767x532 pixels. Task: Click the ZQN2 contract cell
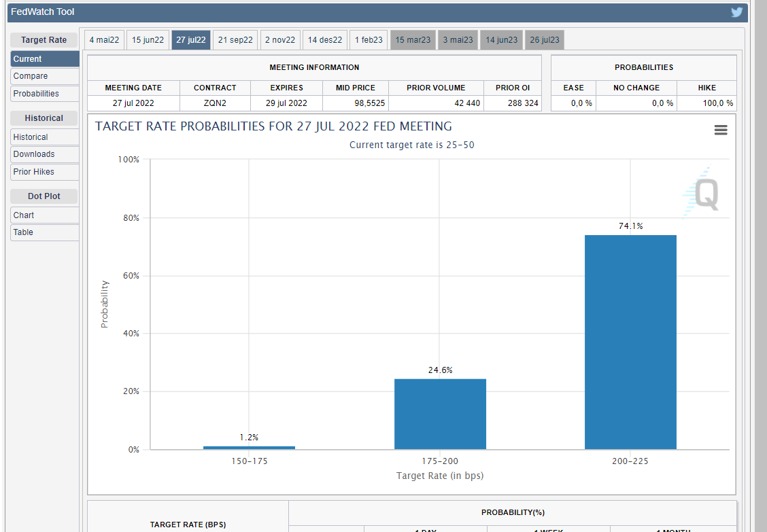[x=215, y=103]
